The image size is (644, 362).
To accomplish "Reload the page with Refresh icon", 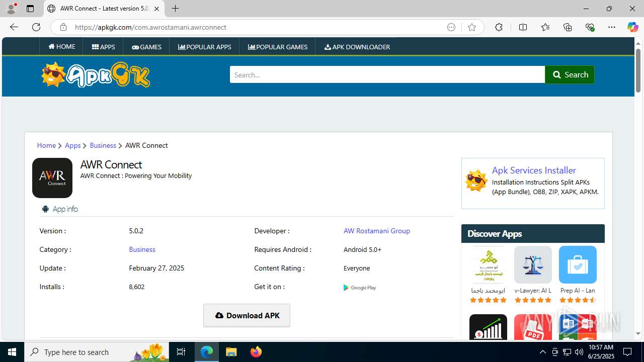I will tap(36, 27).
